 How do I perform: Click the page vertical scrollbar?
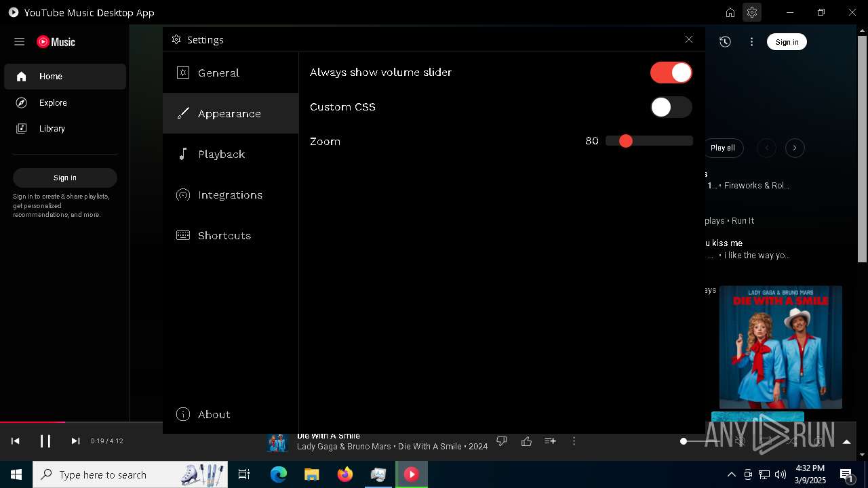862,149
